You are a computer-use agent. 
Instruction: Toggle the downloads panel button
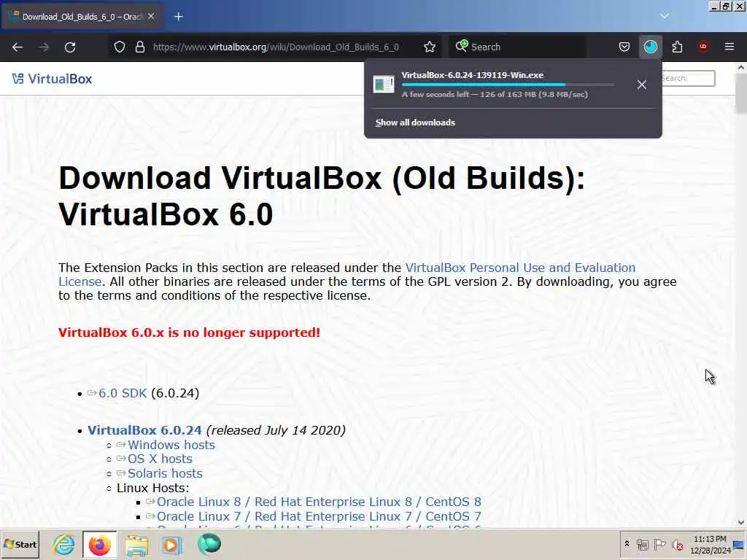650,47
